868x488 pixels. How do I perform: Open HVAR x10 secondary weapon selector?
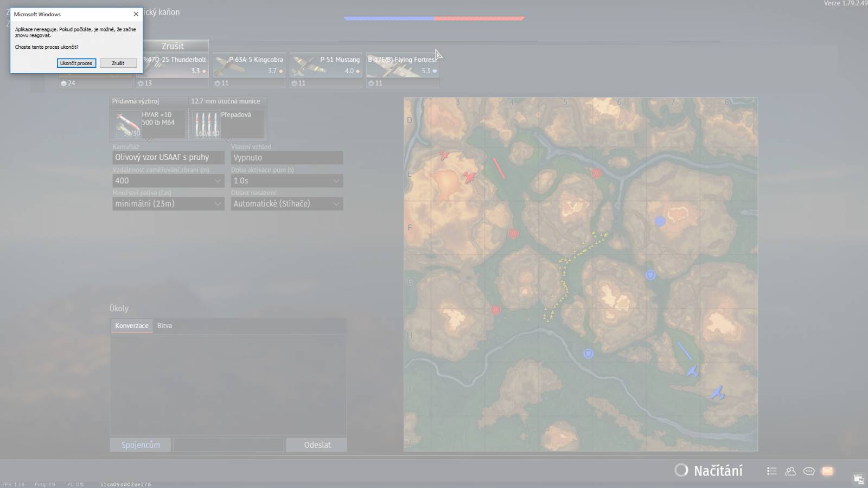point(149,124)
